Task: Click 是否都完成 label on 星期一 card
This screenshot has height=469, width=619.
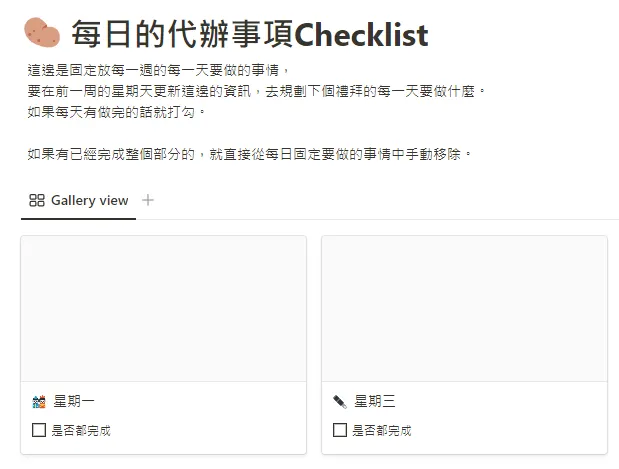Action: click(81, 431)
